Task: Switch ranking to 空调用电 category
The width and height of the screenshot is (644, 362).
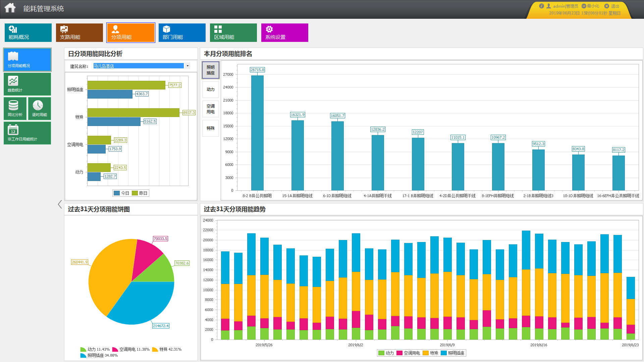Action: (x=210, y=109)
